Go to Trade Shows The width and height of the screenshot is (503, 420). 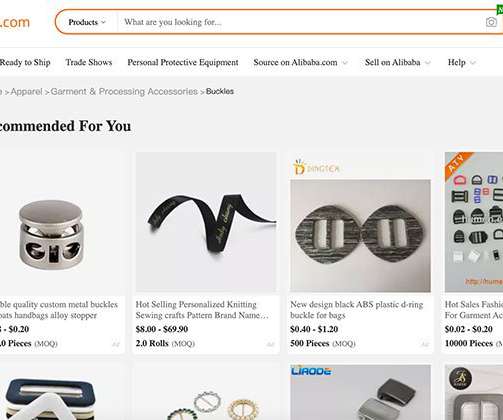[89, 62]
